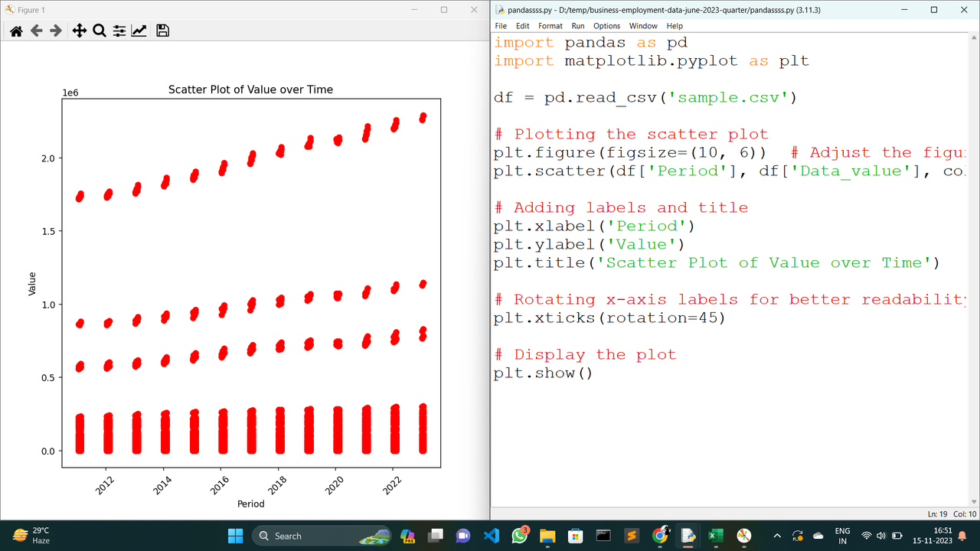980x551 pixels.
Task: Select the Zoom magnifier tool in Figure 1
Action: [99, 31]
